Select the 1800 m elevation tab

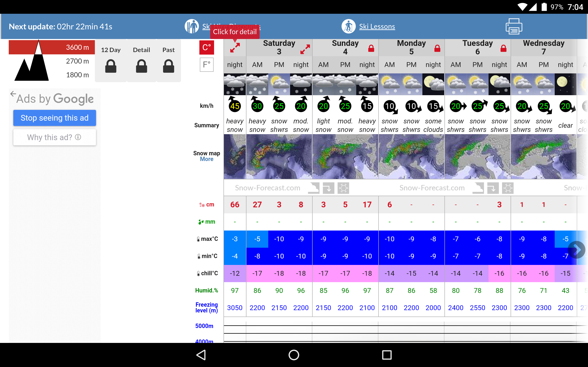click(77, 75)
